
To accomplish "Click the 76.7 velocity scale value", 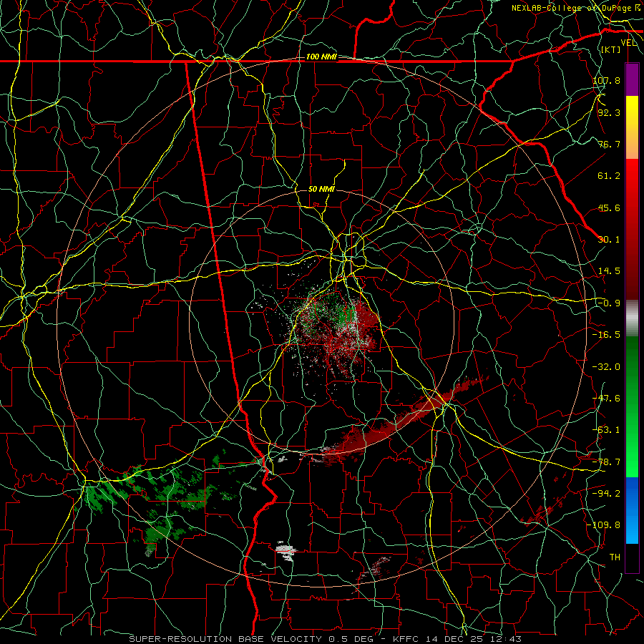I will pos(609,144).
